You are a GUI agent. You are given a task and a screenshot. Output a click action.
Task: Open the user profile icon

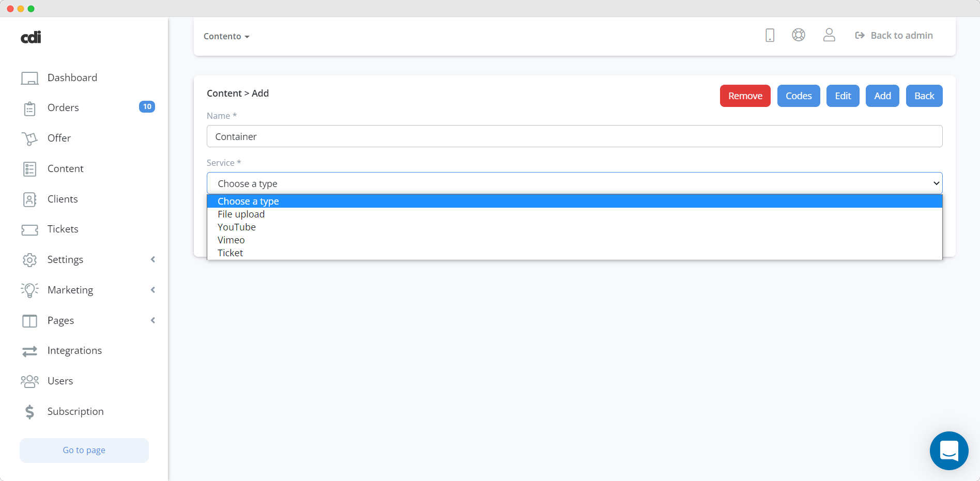coord(829,35)
